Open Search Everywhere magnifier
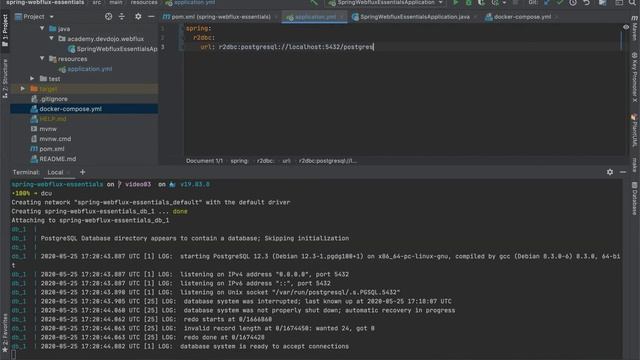Screen dimensions: 640x360 632,3
